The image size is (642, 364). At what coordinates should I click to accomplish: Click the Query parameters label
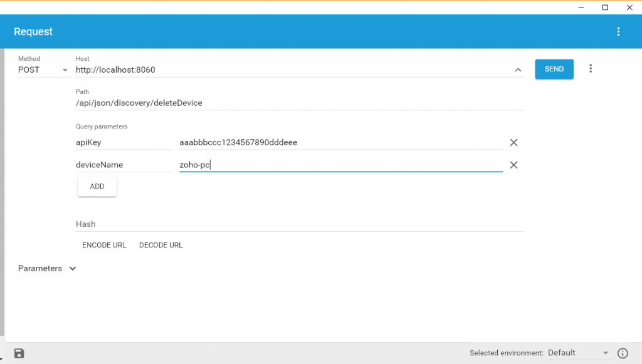tap(102, 127)
